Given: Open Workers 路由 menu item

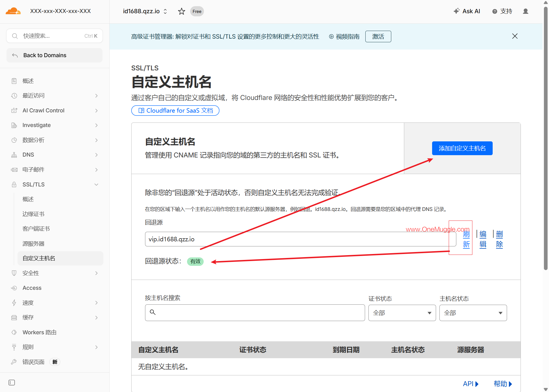Looking at the screenshot, I should tap(39, 332).
